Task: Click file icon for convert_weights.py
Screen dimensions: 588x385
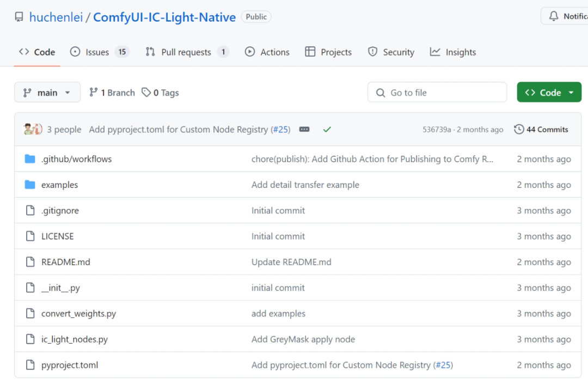Action: tap(30, 313)
